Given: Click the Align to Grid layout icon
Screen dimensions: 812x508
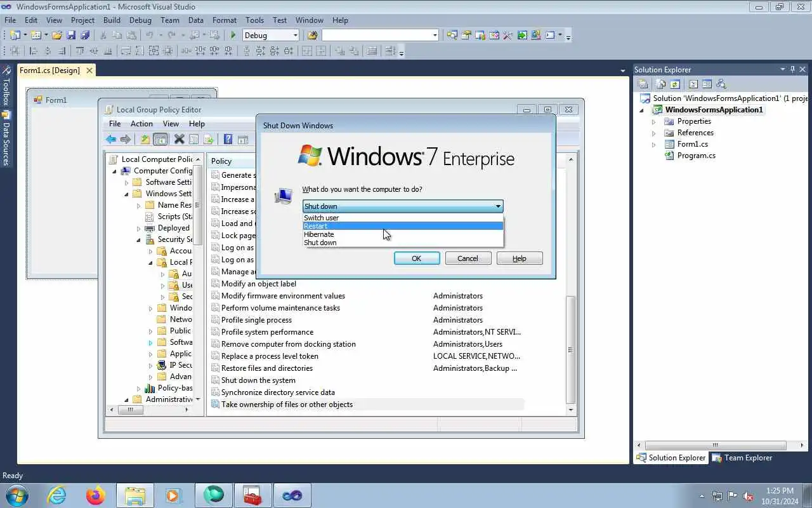Looking at the screenshot, I should click(x=14, y=51).
